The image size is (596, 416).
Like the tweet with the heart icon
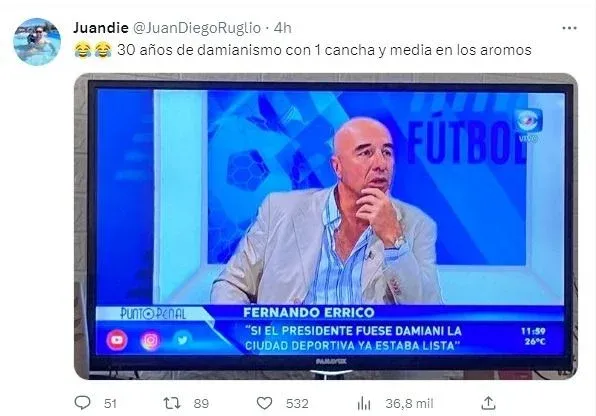(265, 403)
